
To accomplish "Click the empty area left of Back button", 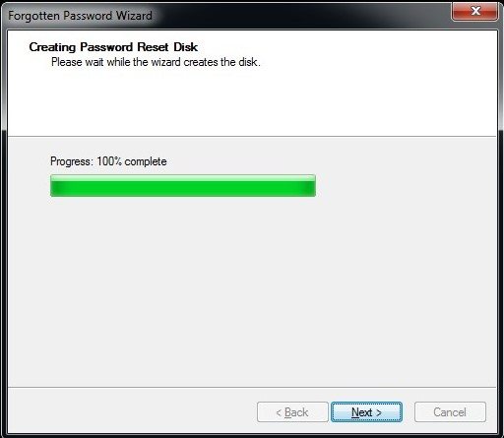I will coord(131,412).
